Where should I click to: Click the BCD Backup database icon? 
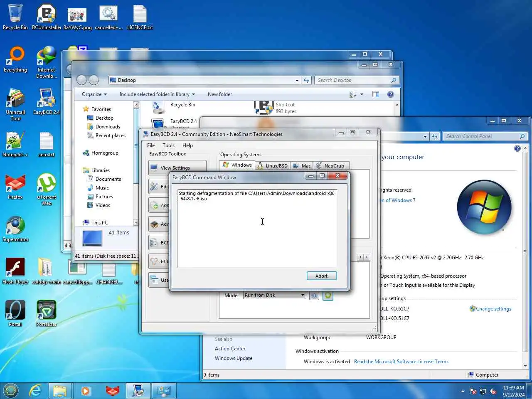click(x=154, y=243)
